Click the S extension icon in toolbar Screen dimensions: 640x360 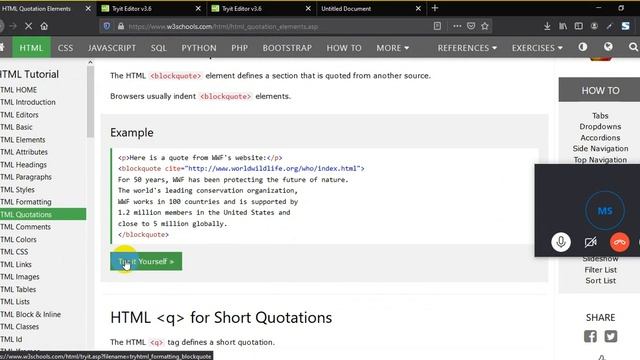(x=625, y=26)
